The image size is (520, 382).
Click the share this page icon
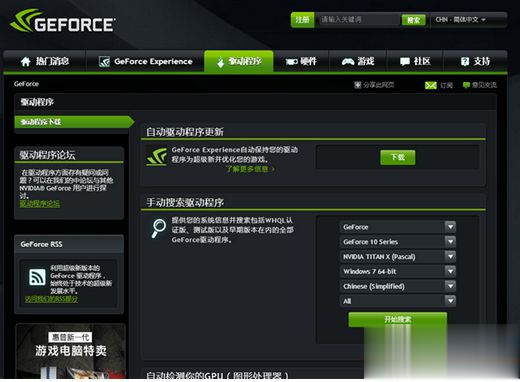pos(357,85)
